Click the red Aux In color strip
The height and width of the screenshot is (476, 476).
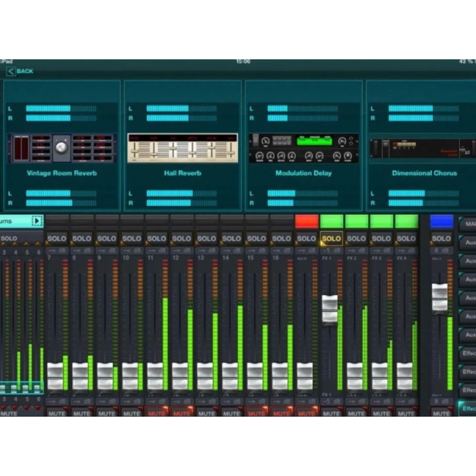coord(306,221)
